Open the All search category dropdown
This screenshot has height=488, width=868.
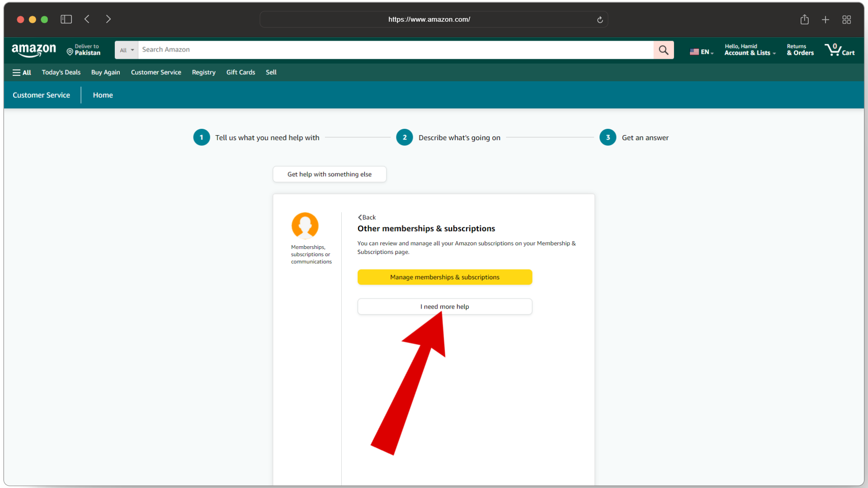point(127,50)
